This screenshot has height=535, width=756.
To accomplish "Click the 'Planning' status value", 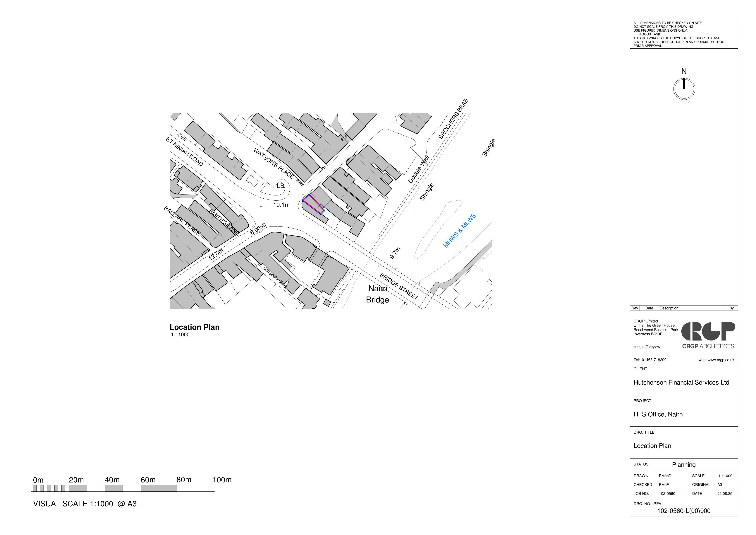I will coord(684,465).
